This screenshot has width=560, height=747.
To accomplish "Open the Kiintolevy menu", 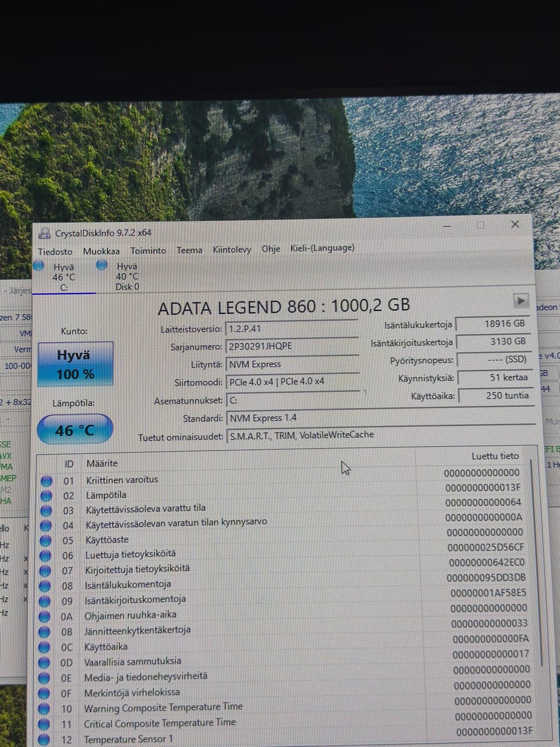I will tap(232, 249).
